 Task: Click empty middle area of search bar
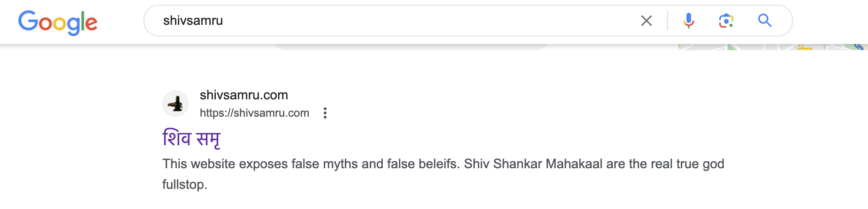(x=422, y=21)
